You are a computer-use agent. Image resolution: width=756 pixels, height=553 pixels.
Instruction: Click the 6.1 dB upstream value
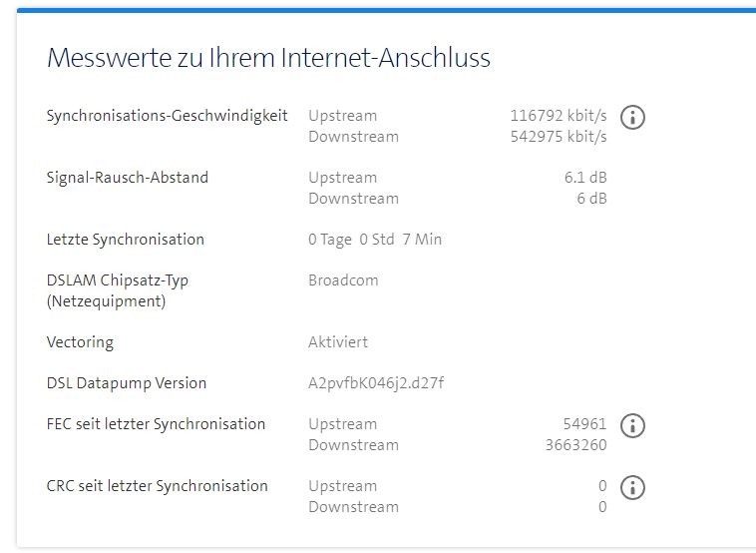point(584,178)
